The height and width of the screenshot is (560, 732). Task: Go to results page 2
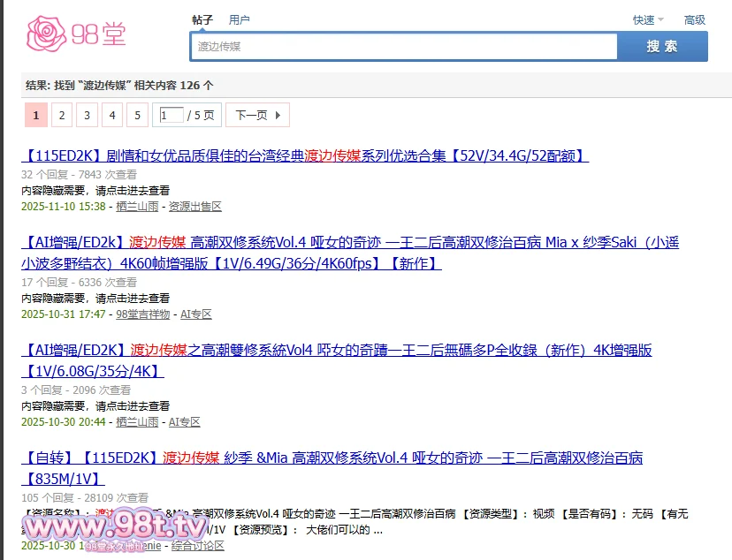pyautogui.click(x=61, y=115)
